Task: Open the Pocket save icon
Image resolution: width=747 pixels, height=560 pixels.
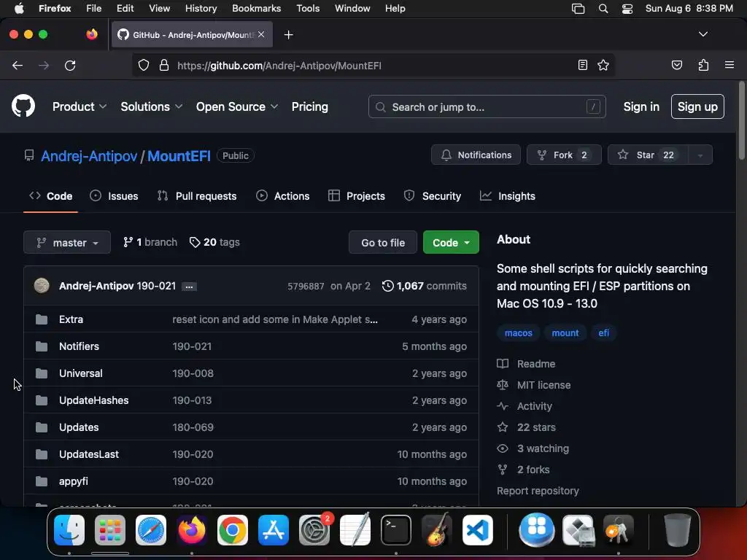Action: pos(676,65)
